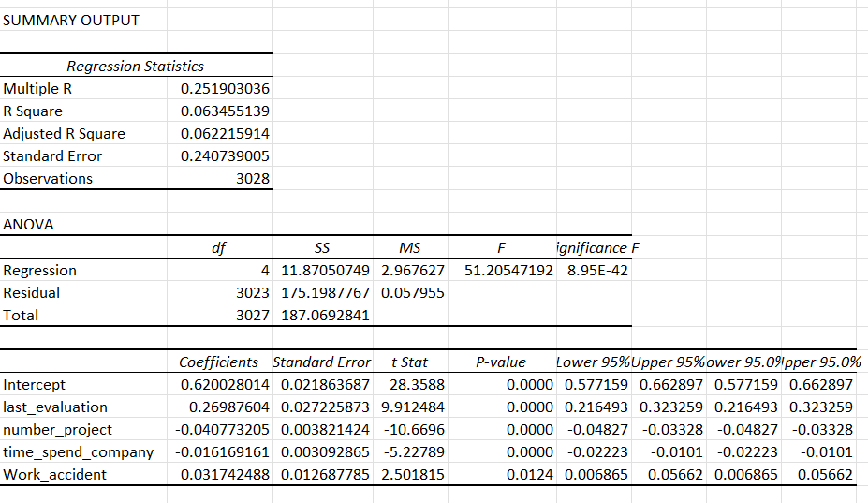Click the Observations label cell
868x503 pixels.
pos(48,178)
